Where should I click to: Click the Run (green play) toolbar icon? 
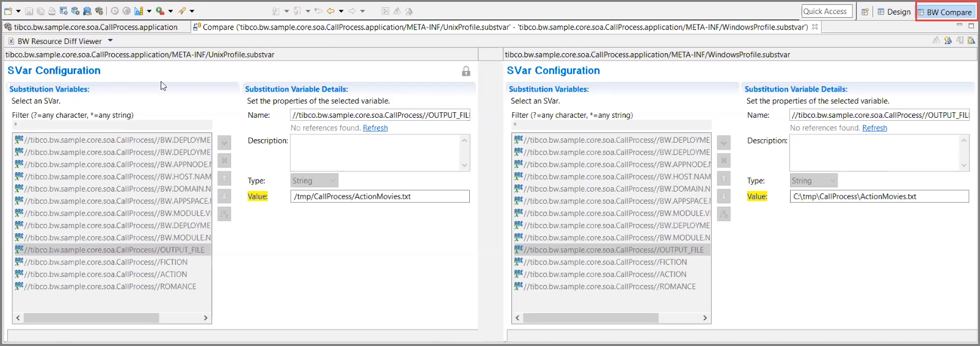(x=159, y=11)
